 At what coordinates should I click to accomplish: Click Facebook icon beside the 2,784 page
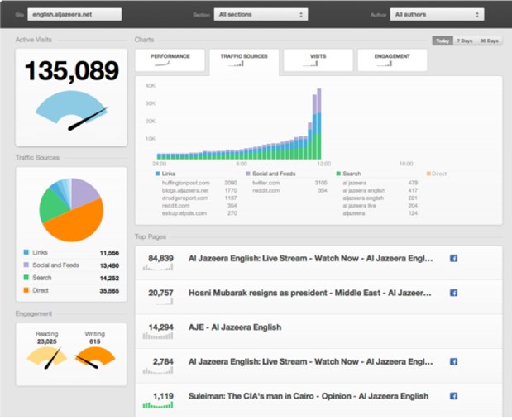point(453,361)
